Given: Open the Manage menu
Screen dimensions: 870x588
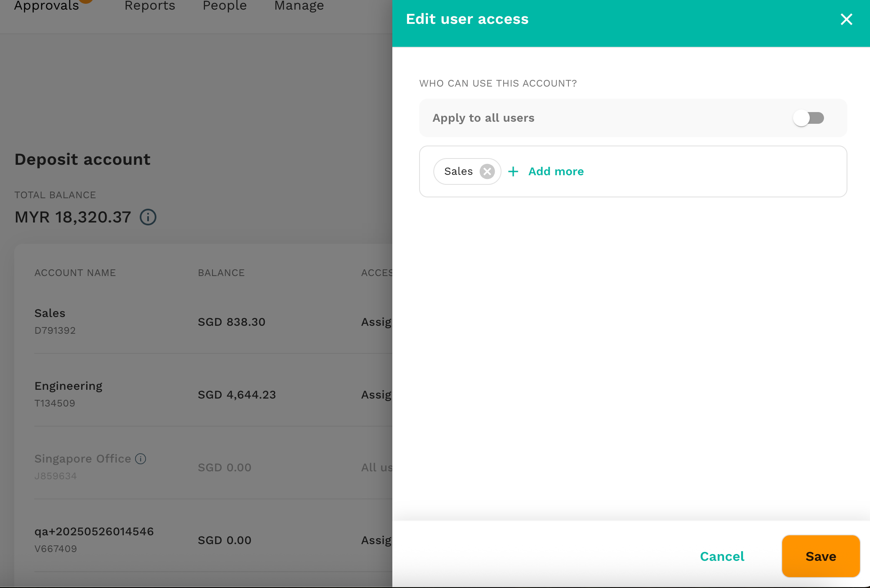Looking at the screenshot, I should 298,6.
